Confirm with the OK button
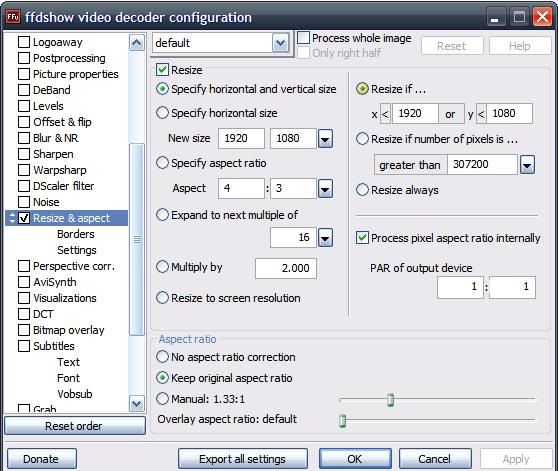 [x=355, y=459]
